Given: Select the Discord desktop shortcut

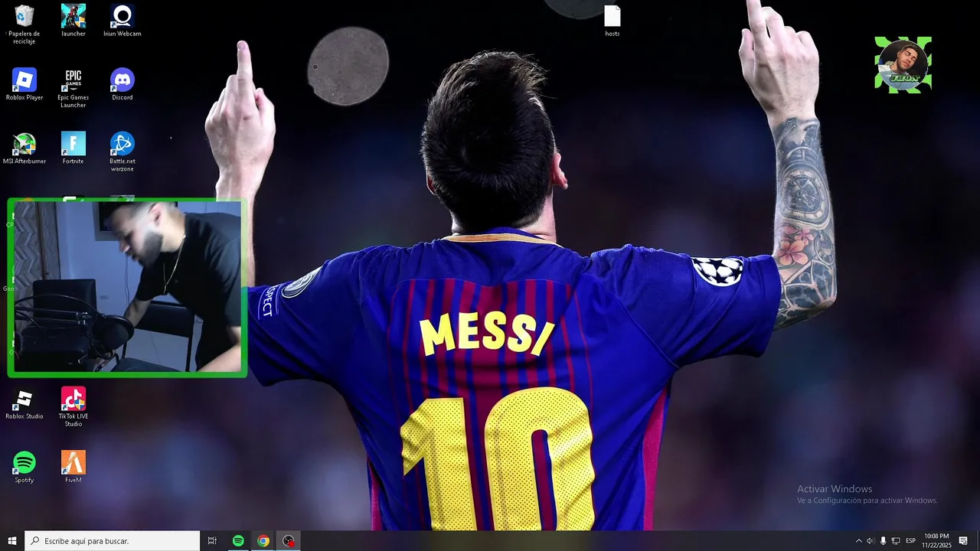Looking at the screenshot, I should tap(122, 84).
